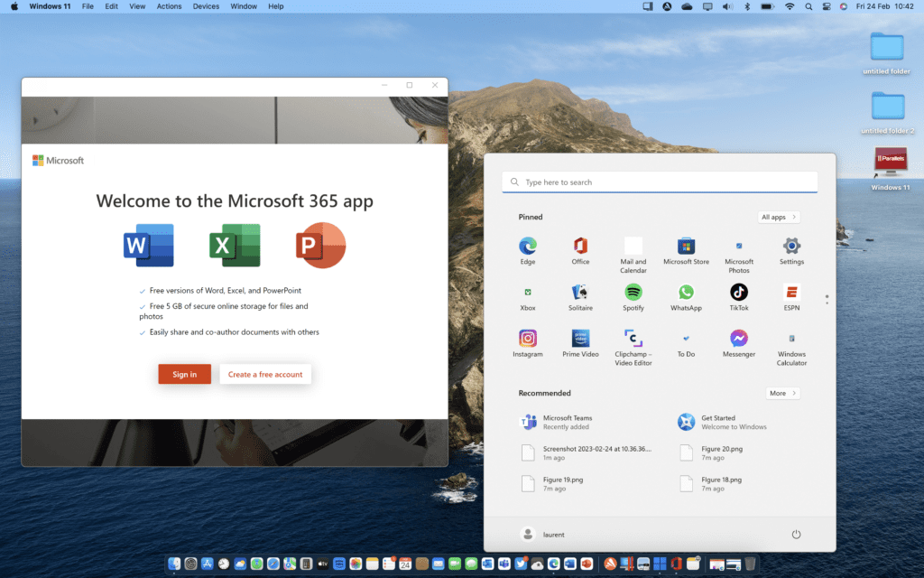Click the Sign in button
924x578 pixels.
pyautogui.click(x=184, y=374)
